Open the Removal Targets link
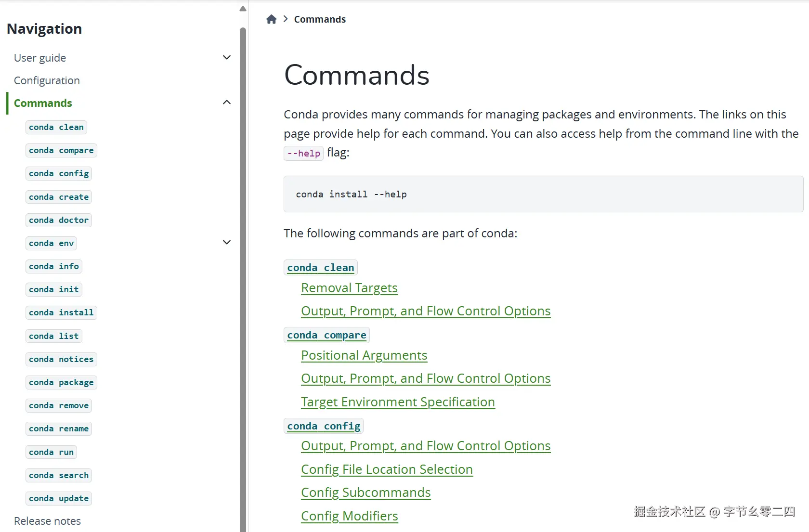The width and height of the screenshot is (809, 532). (x=349, y=288)
